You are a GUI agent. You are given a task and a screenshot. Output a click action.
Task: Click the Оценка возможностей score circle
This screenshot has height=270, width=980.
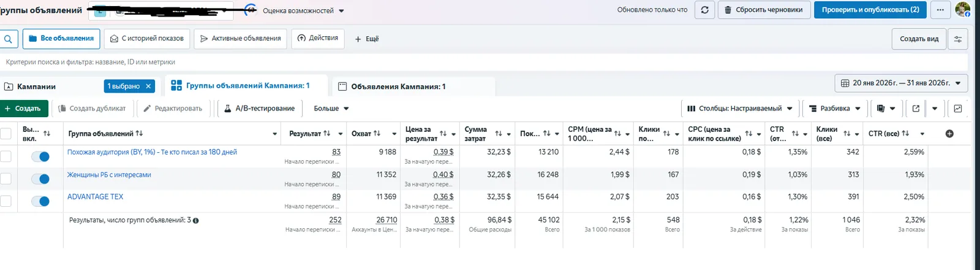[251, 10]
